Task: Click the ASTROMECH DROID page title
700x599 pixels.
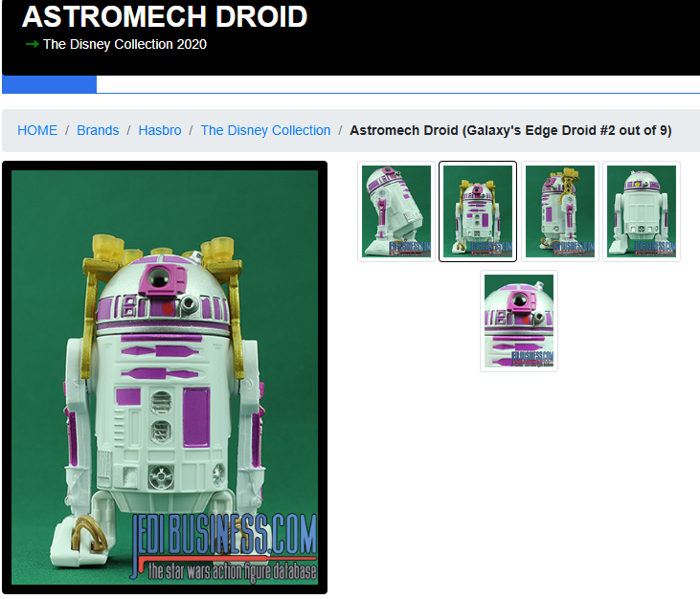Action: click(x=165, y=16)
